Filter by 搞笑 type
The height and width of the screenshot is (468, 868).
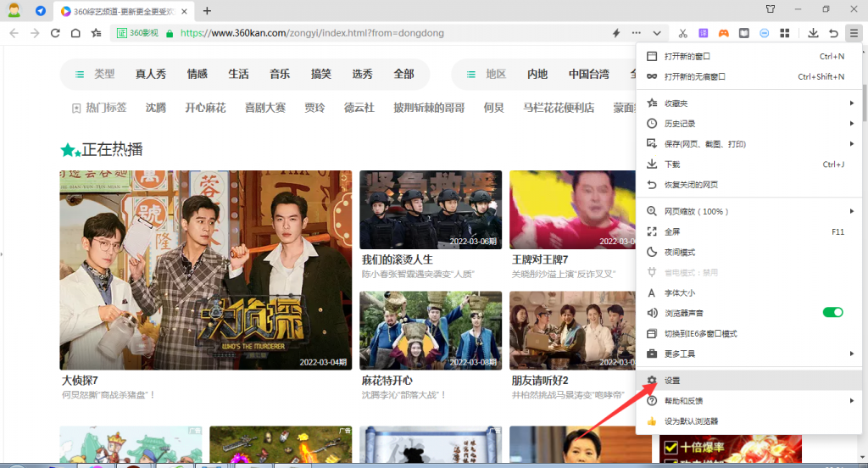pyautogui.click(x=321, y=75)
